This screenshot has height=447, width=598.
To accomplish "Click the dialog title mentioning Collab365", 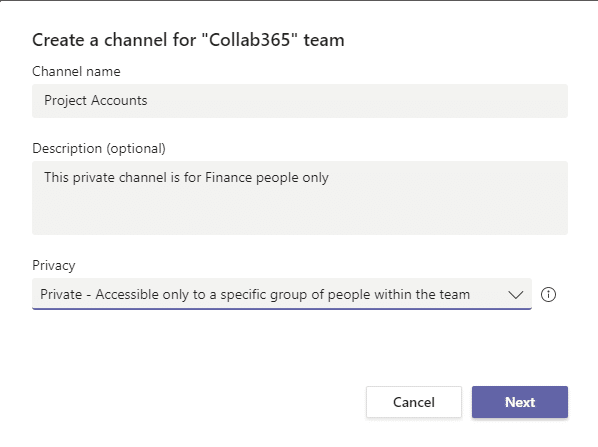I will tap(188, 40).
